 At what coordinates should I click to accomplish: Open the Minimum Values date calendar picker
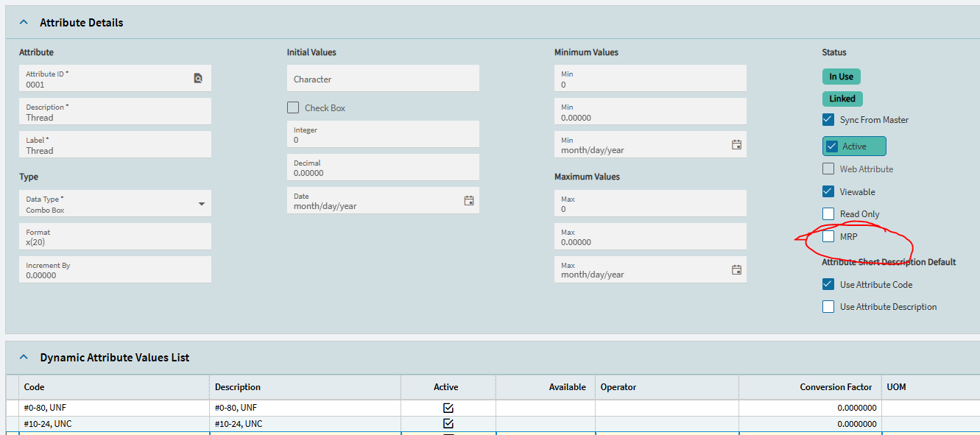(736, 144)
